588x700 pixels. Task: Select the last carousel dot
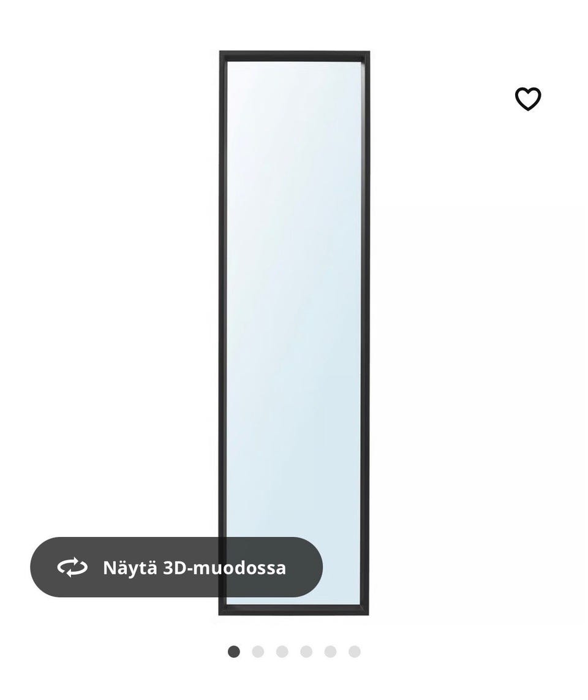[354, 652]
